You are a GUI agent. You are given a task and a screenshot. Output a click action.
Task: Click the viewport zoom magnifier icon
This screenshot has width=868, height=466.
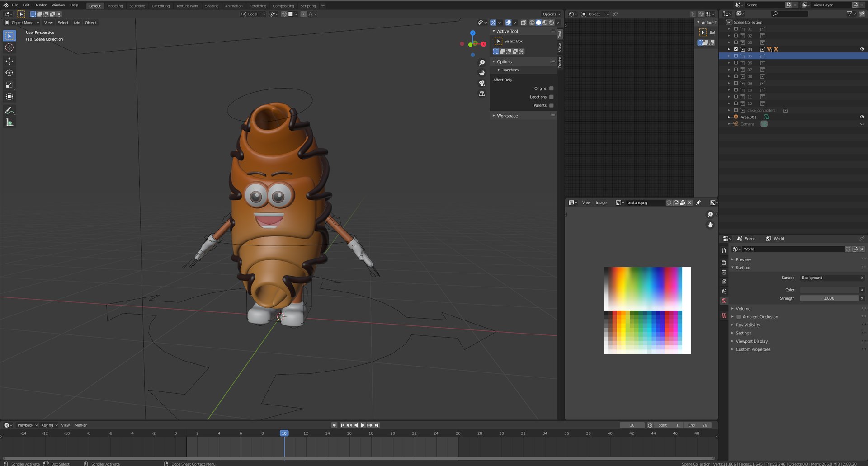pyautogui.click(x=482, y=62)
